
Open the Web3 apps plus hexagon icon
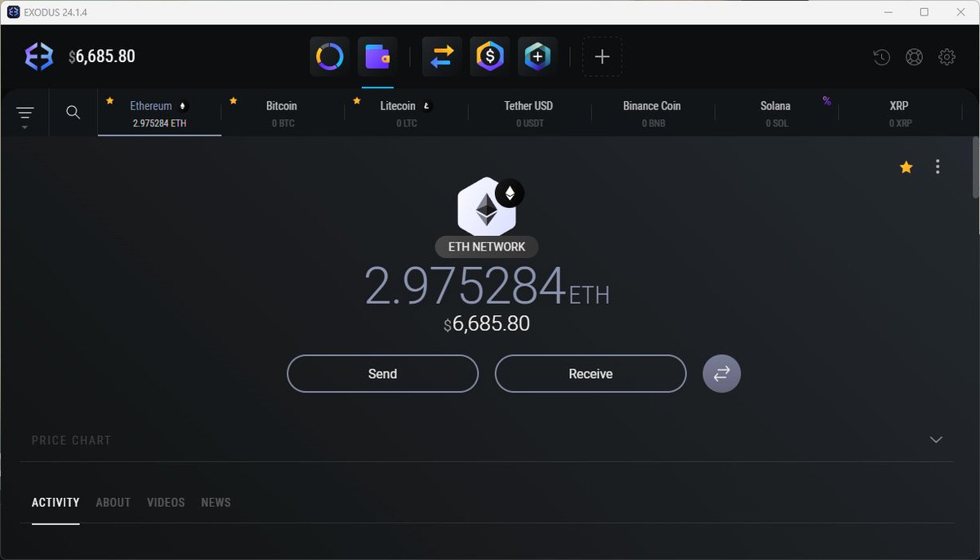(x=537, y=56)
